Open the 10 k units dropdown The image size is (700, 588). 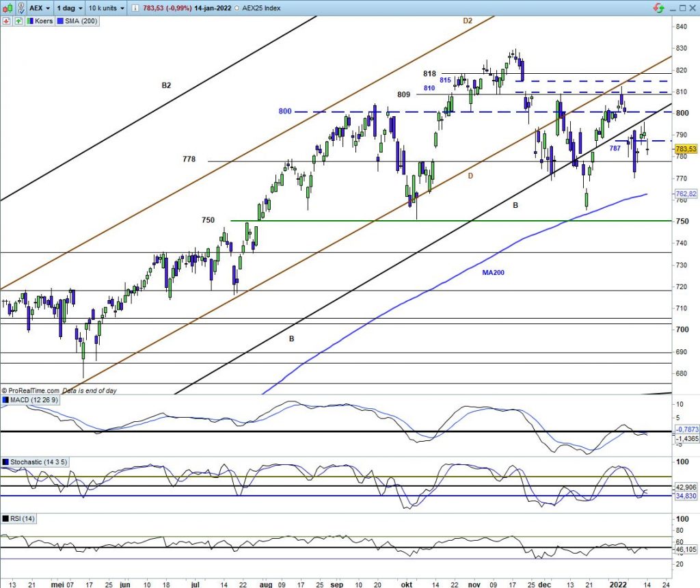(107, 8)
